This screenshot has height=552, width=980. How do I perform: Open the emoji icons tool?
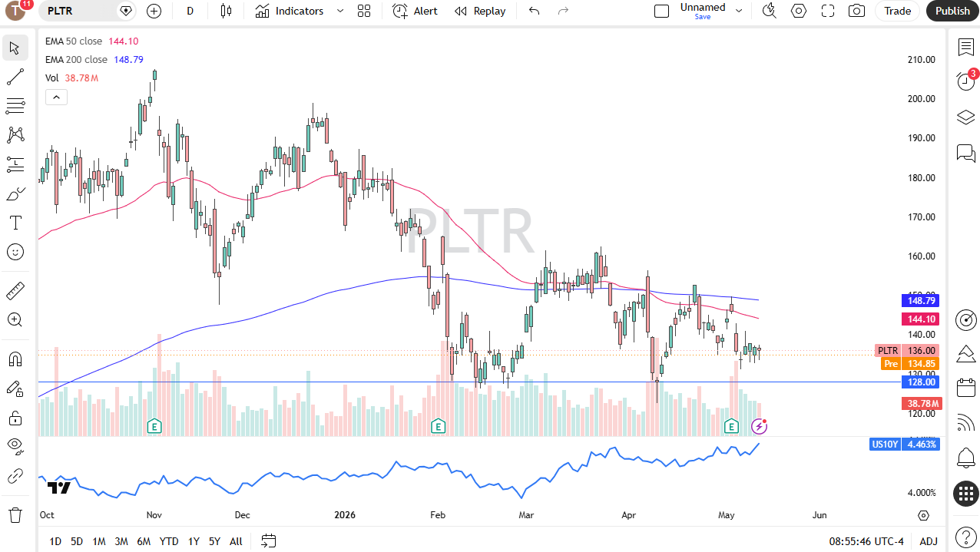[15, 252]
